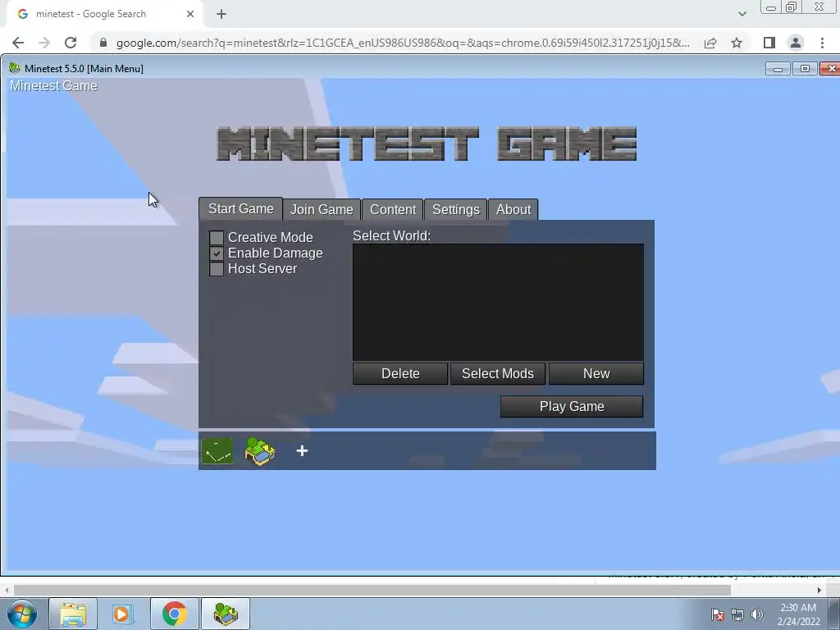This screenshot has height=630, width=840.
Task: Switch to Chrome in the taskbar
Action: (174, 614)
